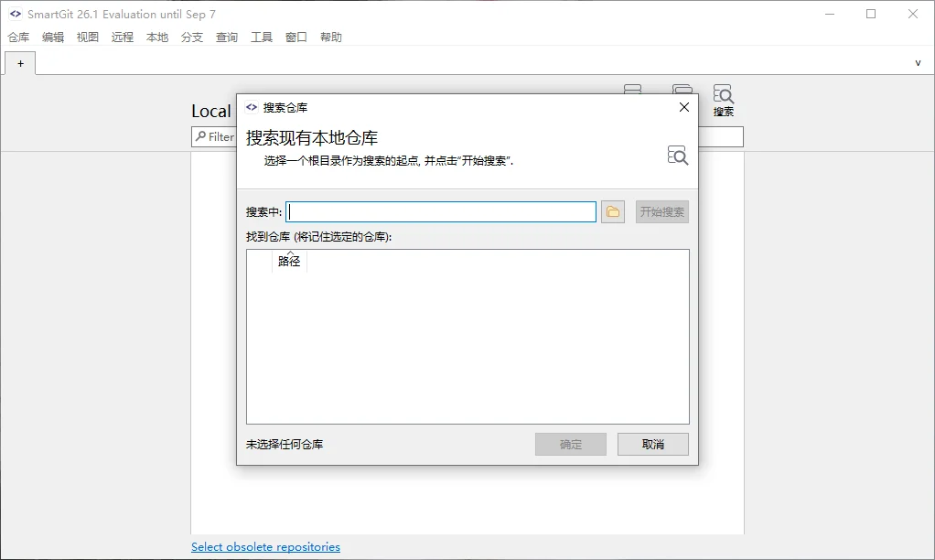Minimize the SmartGit window

(830, 14)
